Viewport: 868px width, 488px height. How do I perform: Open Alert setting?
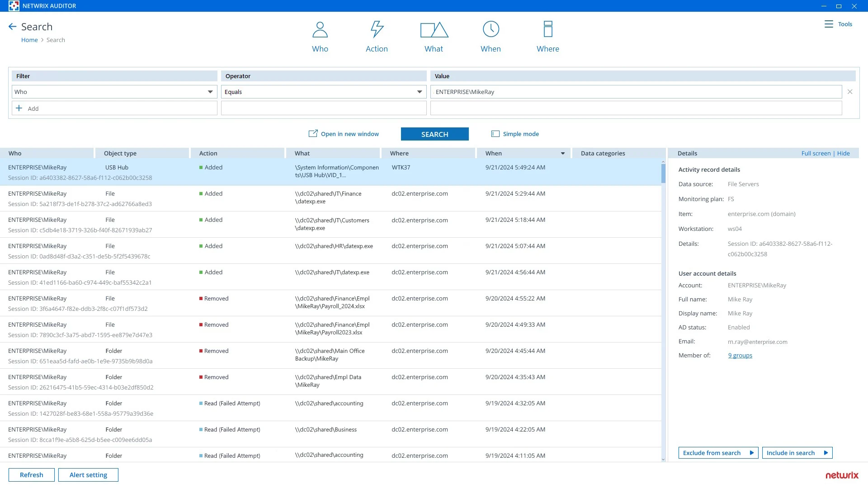88,475
